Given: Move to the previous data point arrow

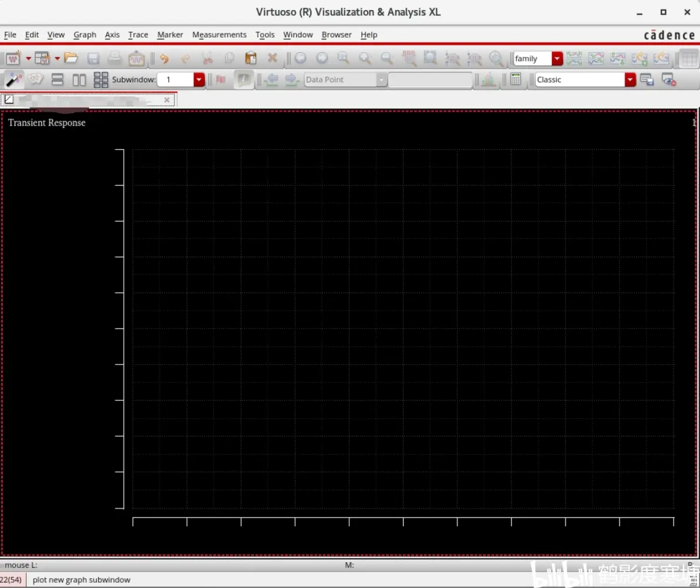Looking at the screenshot, I should [271, 79].
